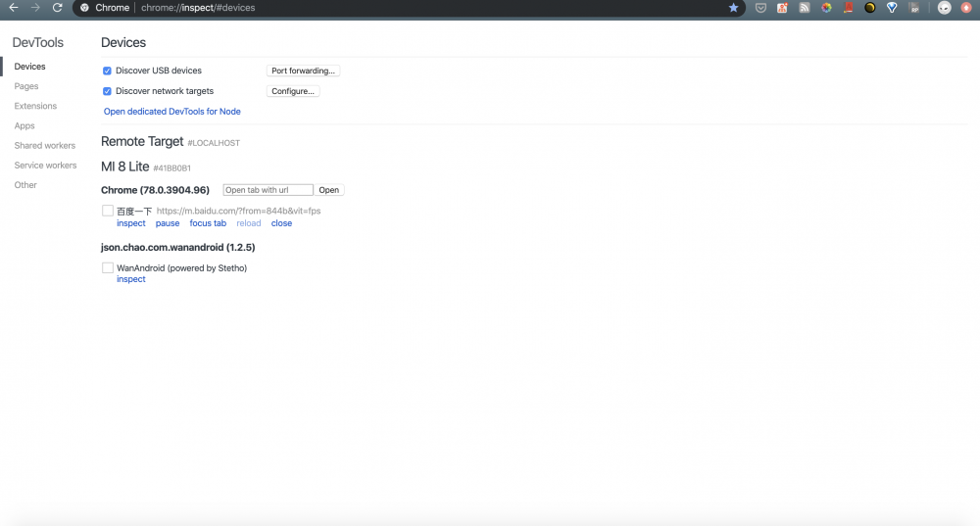Click Open button next to url field
Viewport: 980px width, 526px height.
[328, 190]
